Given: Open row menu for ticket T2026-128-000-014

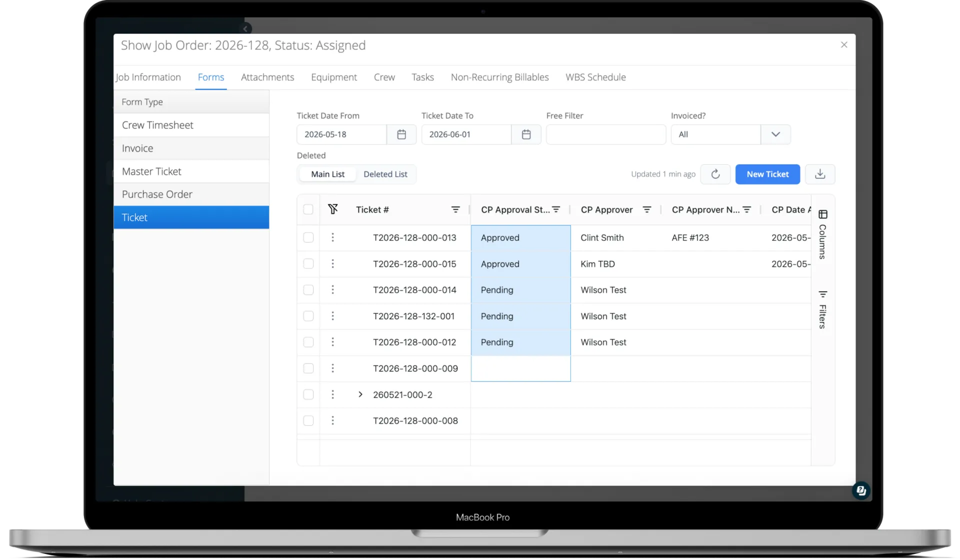Looking at the screenshot, I should coord(332,290).
